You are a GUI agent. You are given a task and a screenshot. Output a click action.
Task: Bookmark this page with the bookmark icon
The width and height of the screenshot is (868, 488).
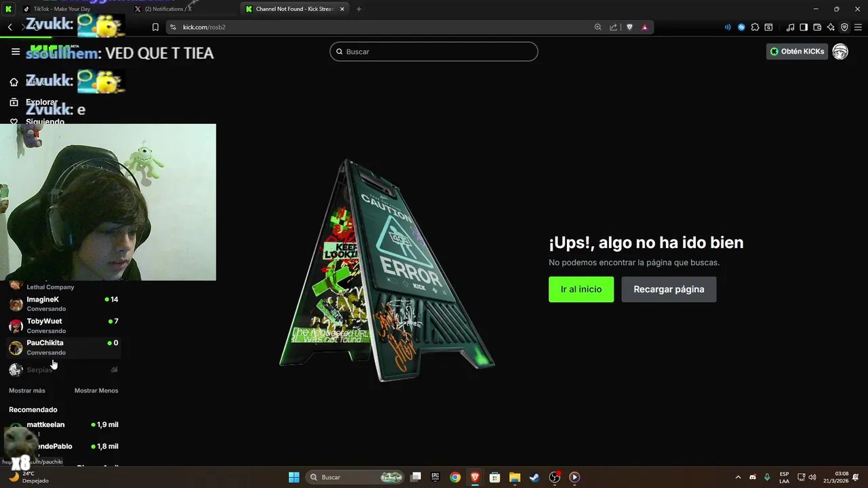point(155,27)
